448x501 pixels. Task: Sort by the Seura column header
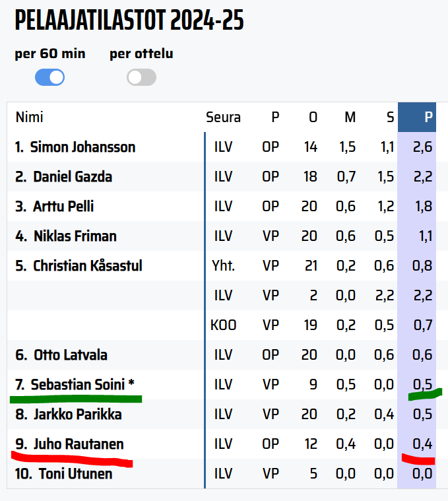pyautogui.click(x=223, y=117)
